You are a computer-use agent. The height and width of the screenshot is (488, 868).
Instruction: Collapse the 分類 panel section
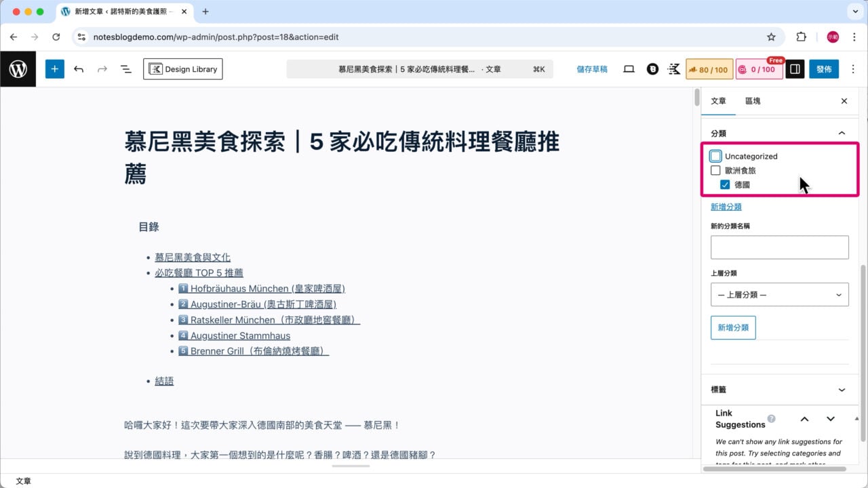point(842,133)
